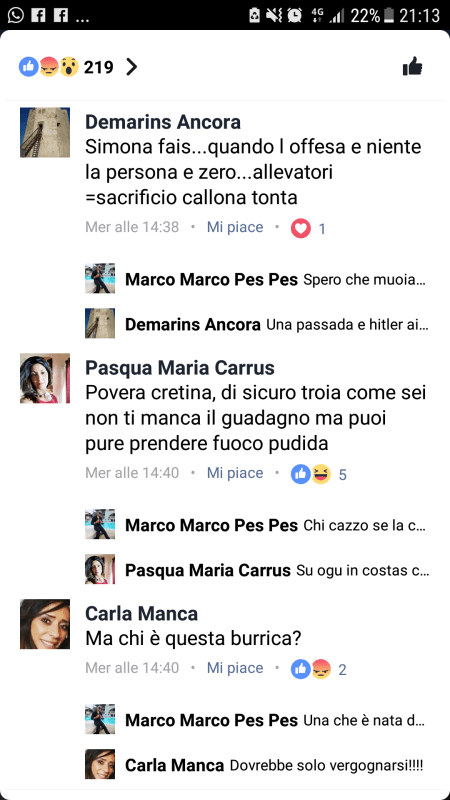Open Demarins Ancora's profile name link
Image resolution: width=450 pixels, height=800 pixels.
click(x=163, y=122)
